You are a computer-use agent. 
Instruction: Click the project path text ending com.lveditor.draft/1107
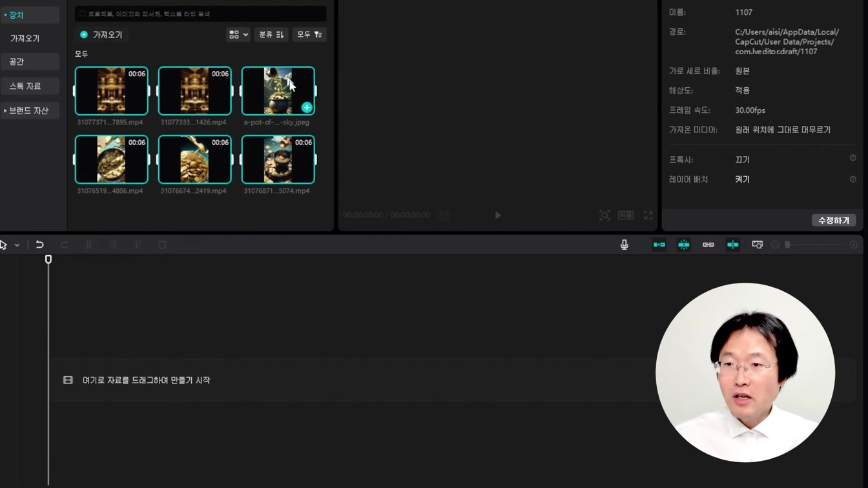787,42
